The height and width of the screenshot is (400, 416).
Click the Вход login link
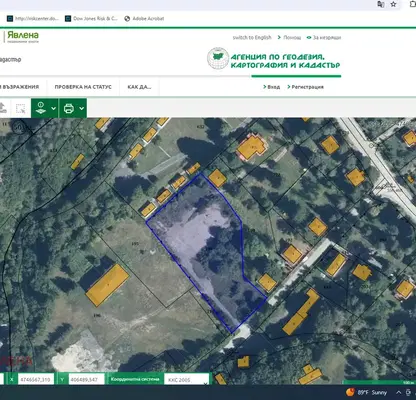click(271, 87)
